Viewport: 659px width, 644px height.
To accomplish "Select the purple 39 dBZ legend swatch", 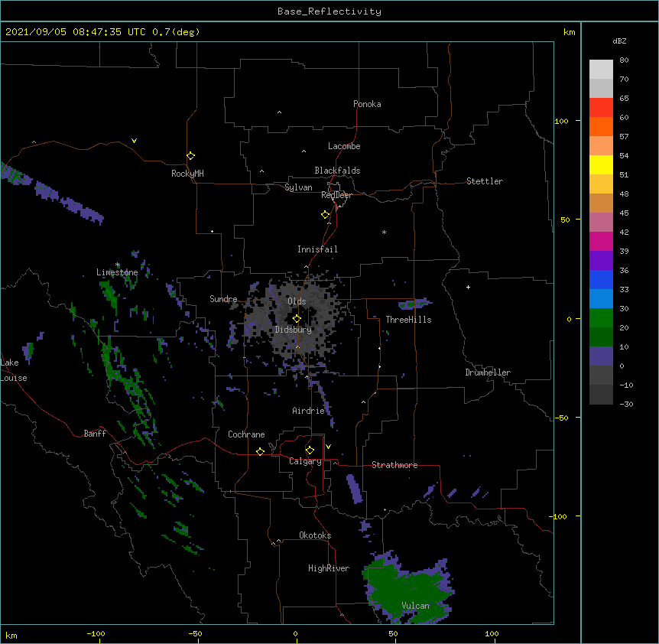I will 601,260.
